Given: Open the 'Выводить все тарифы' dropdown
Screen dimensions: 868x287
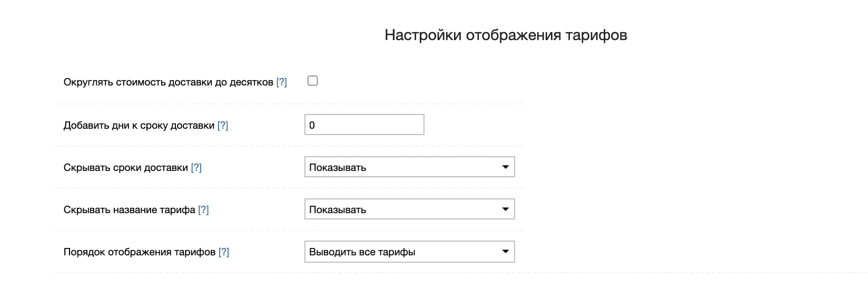Looking at the screenshot, I should click(409, 252).
